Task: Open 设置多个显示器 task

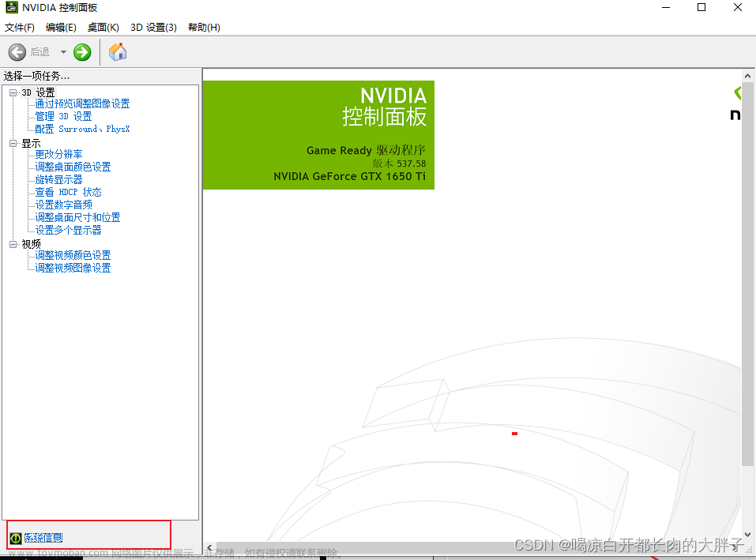Action: 68,230
